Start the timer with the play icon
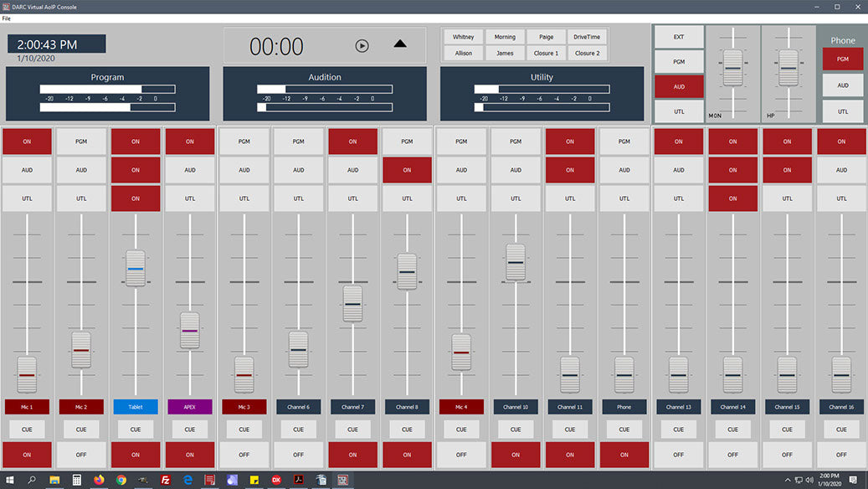The image size is (868, 489). point(362,46)
